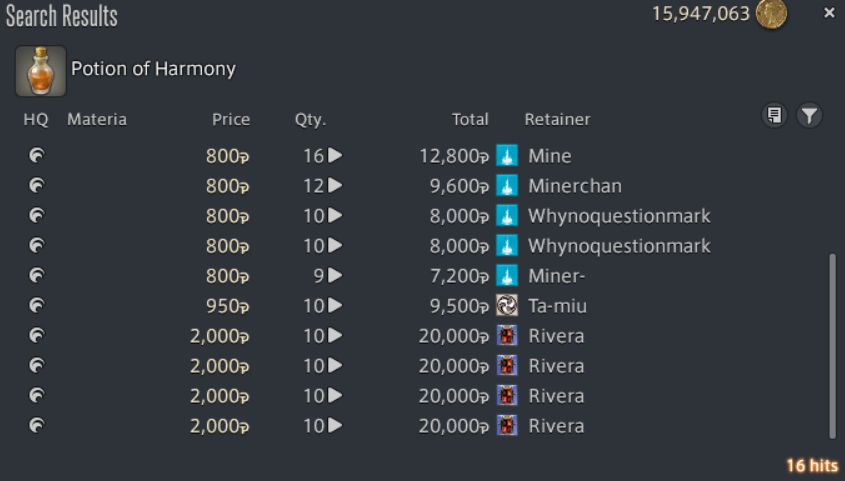Click city icon beside retainer Miner-
The width and height of the screenshot is (845, 481).
pyautogui.click(x=507, y=275)
